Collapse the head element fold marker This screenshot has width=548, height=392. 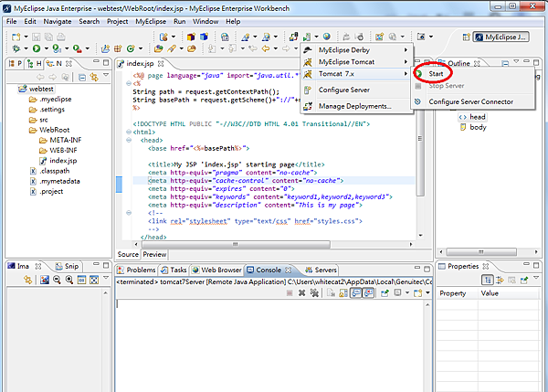click(x=129, y=140)
